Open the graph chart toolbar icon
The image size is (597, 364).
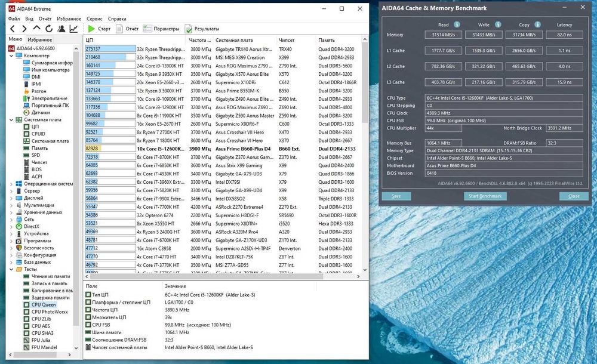point(73,29)
